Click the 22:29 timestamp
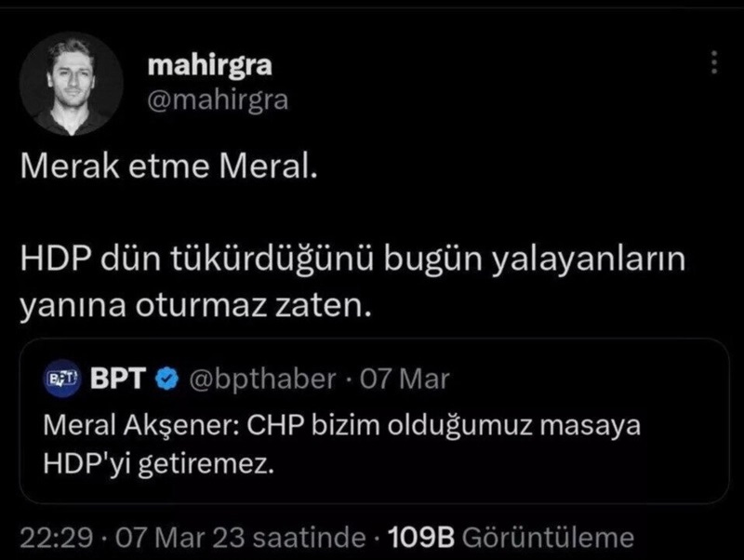This screenshot has width=744, height=560. [x=52, y=538]
